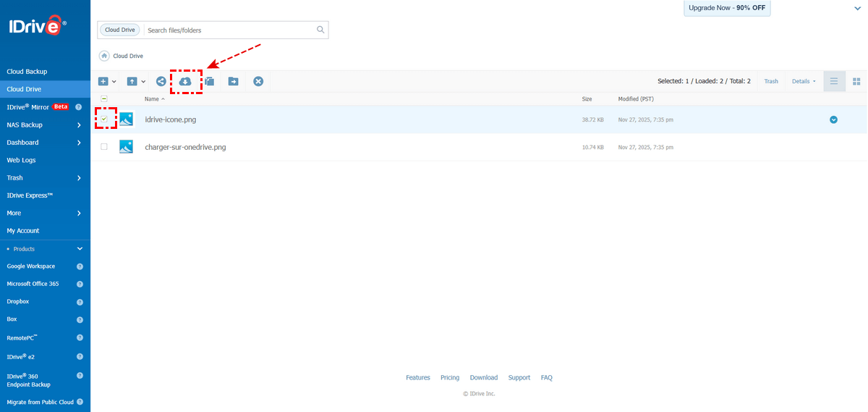Click the help icon next to IDrive 360
Viewport: 868px width, 412px height.
click(x=80, y=376)
